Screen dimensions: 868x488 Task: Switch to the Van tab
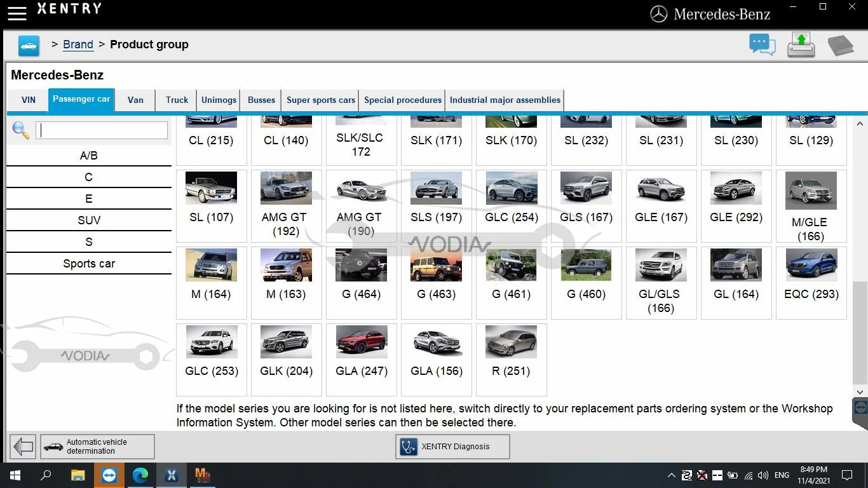coord(135,100)
